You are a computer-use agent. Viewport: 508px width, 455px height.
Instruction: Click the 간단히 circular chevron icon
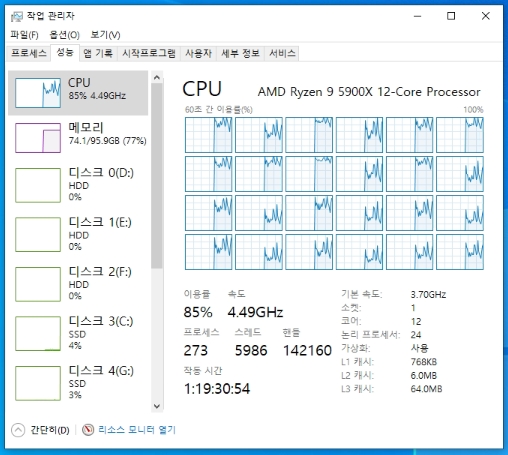point(18,430)
